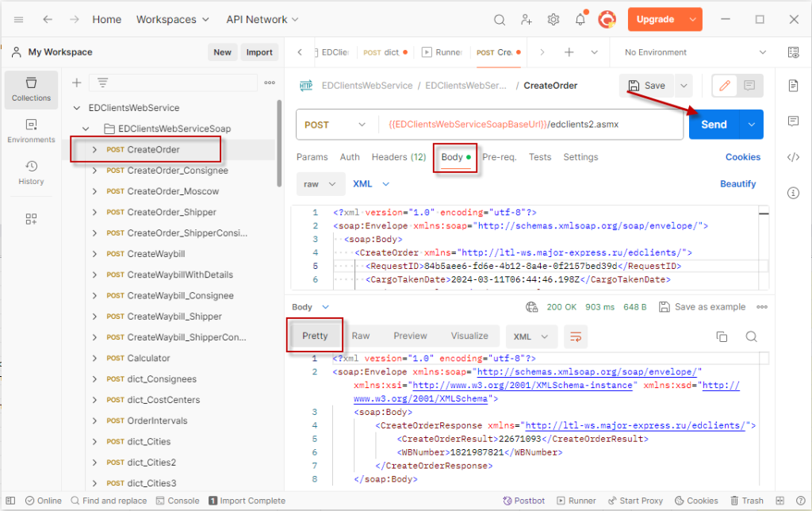
Task: Navigate back with the left arrow
Action: [48, 20]
